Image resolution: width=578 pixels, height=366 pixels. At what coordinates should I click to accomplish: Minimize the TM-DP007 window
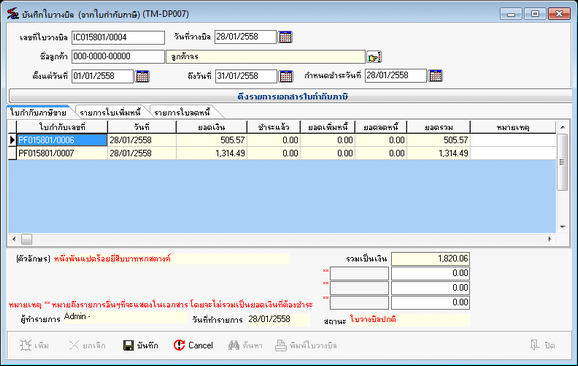pyautogui.click(x=511, y=14)
